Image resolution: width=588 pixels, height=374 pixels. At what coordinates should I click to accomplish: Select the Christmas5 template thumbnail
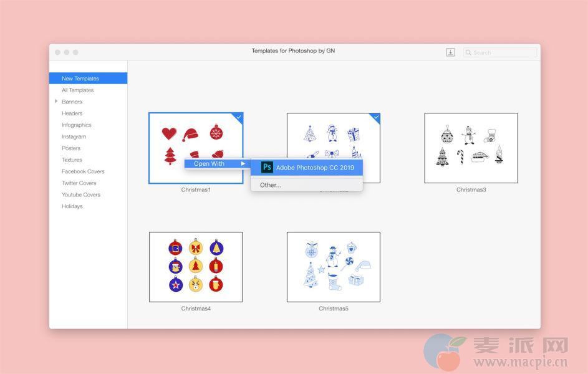coord(333,267)
